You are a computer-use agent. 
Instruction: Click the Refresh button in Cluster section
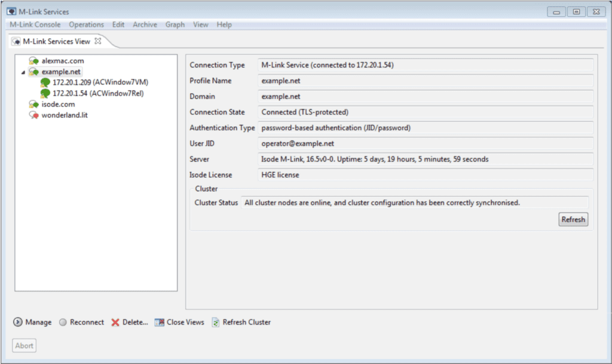573,219
